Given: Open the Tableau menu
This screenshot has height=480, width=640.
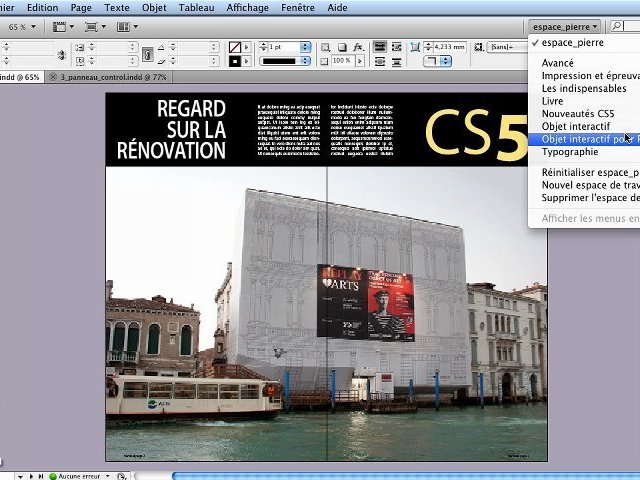Looking at the screenshot, I should coord(196,7).
